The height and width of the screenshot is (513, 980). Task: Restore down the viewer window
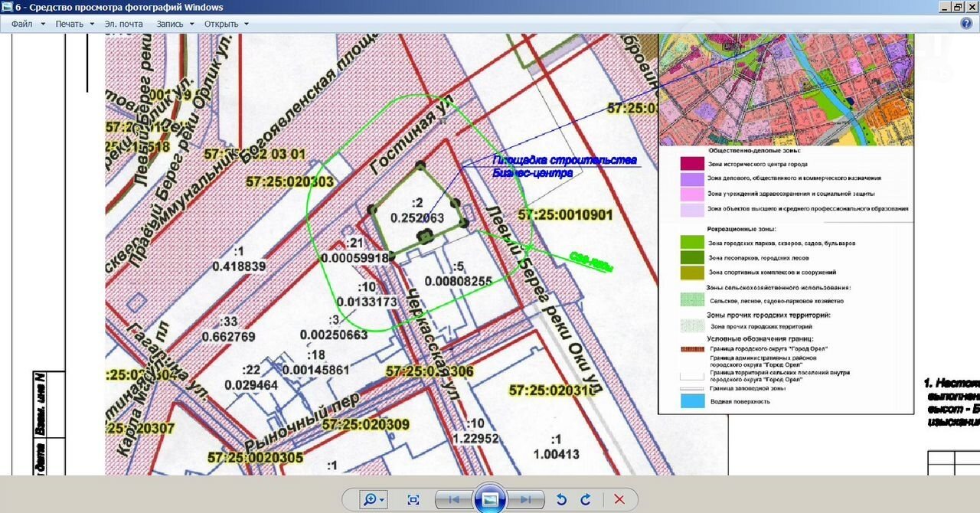[x=957, y=7]
